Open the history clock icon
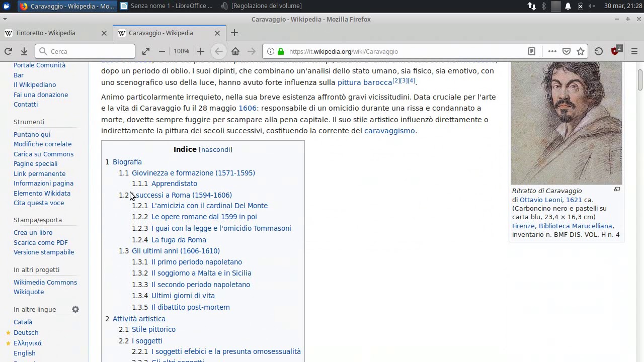 tap(599, 51)
